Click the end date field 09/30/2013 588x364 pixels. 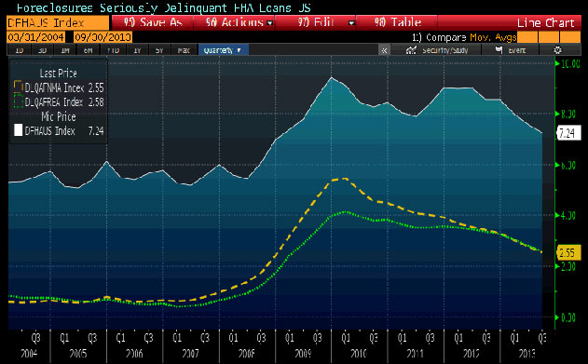click(x=103, y=37)
